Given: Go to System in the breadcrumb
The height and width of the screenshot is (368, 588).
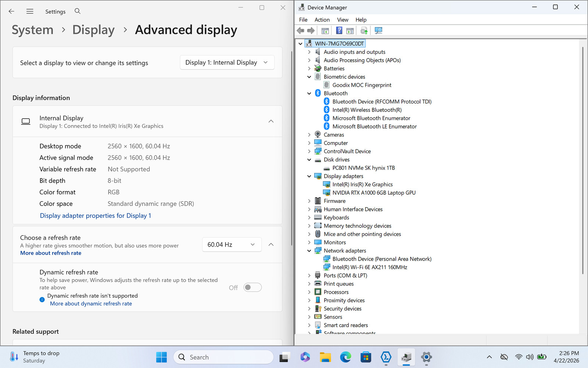Looking at the screenshot, I should (33, 30).
